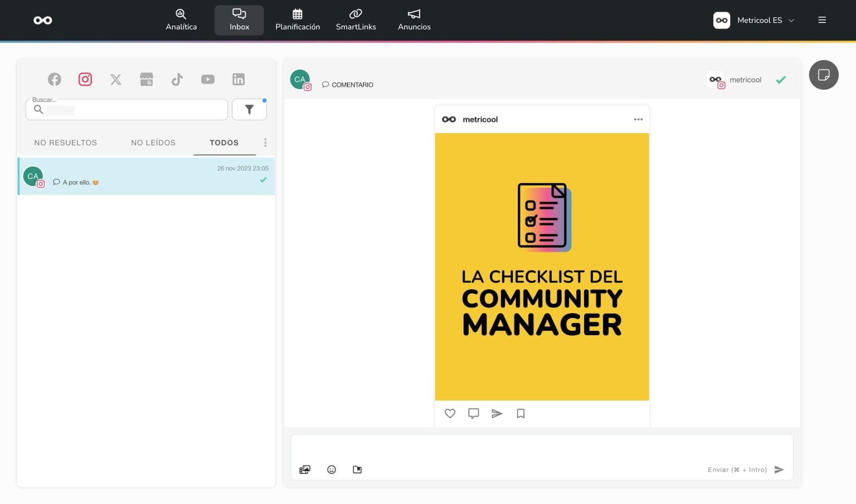Filter inbox by TikTok network

coord(177,79)
